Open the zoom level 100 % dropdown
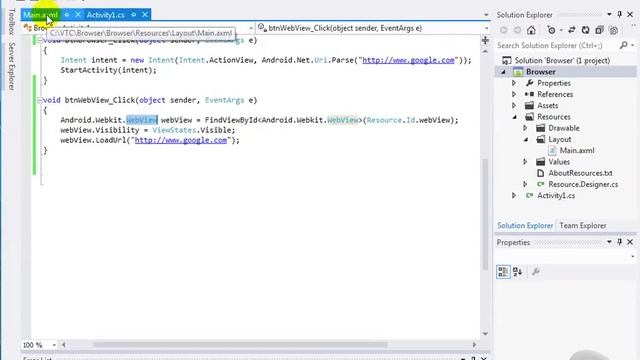Image resolution: width=640 pixels, height=360 pixels. point(54,345)
